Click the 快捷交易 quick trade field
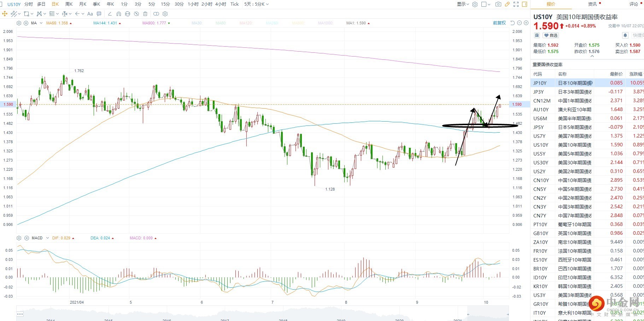The height and width of the screenshot is (321, 644). [x=638, y=35]
